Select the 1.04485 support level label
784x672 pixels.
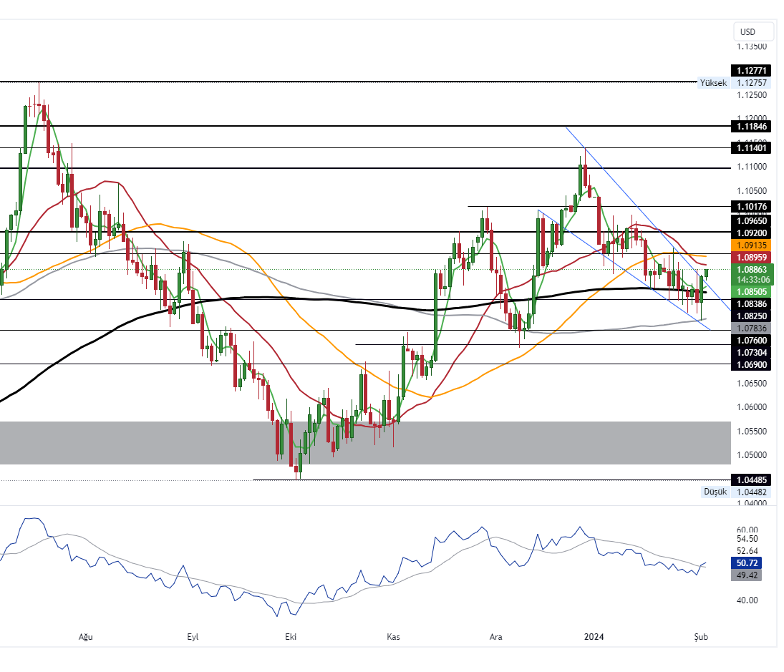pos(751,479)
